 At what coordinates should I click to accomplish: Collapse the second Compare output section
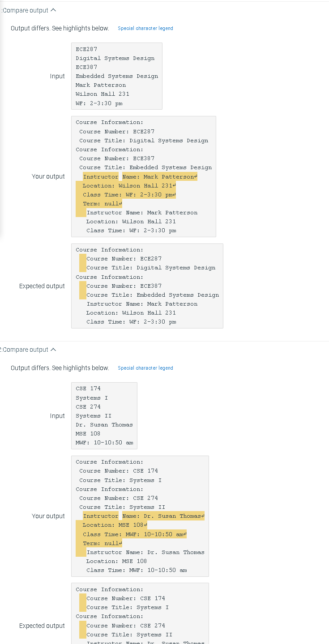53,350
